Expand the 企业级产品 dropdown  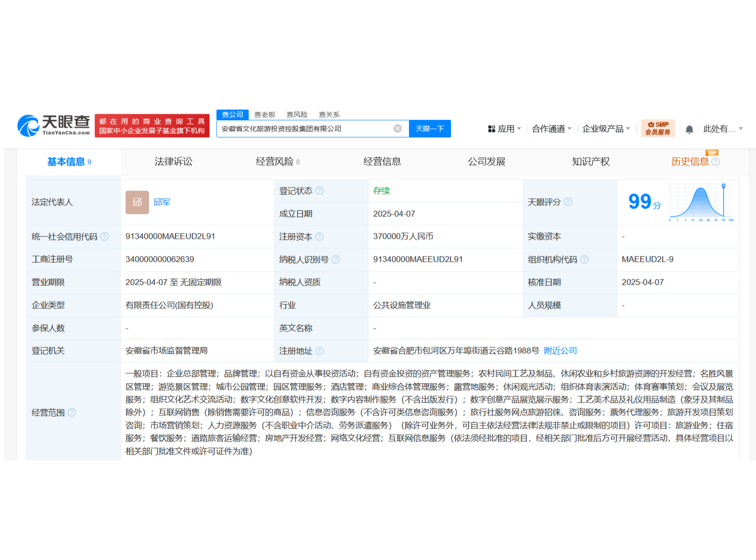606,129
